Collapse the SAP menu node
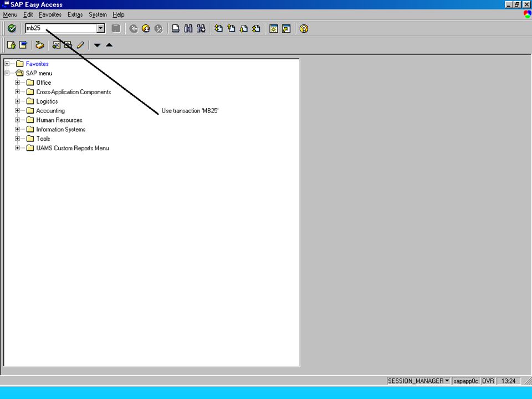 [7, 73]
